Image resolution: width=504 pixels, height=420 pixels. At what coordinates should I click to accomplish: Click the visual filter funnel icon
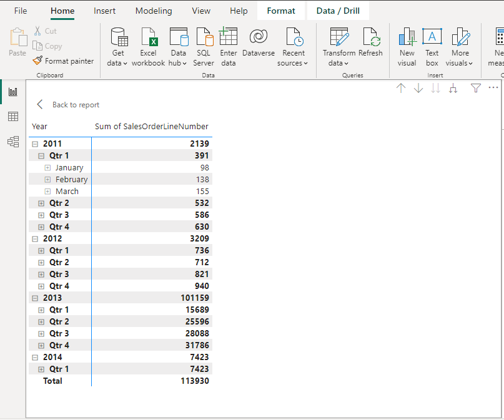476,88
